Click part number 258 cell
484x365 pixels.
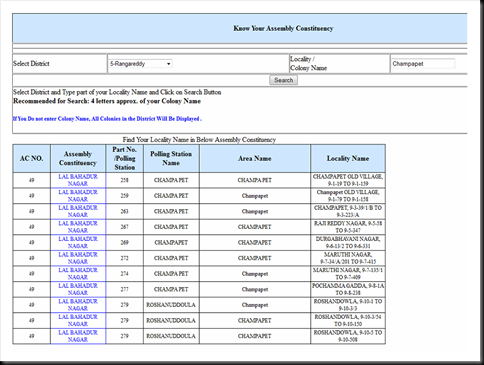pos(125,180)
